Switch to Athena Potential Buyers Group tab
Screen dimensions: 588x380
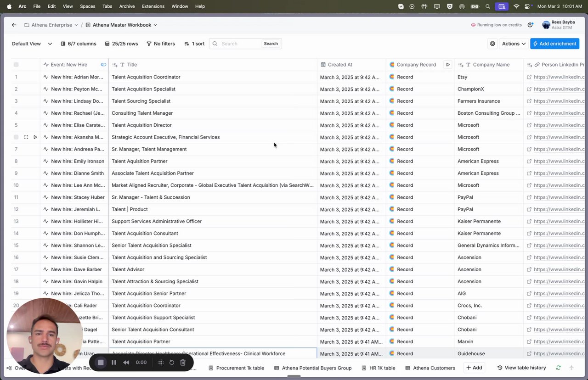tap(313, 368)
